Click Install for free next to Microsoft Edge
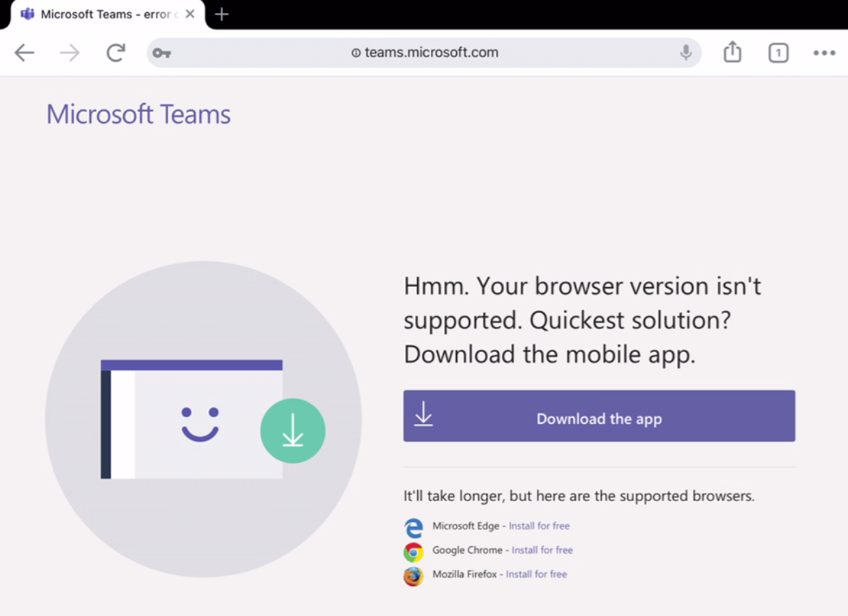Image resolution: width=848 pixels, height=616 pixels. 539,526
